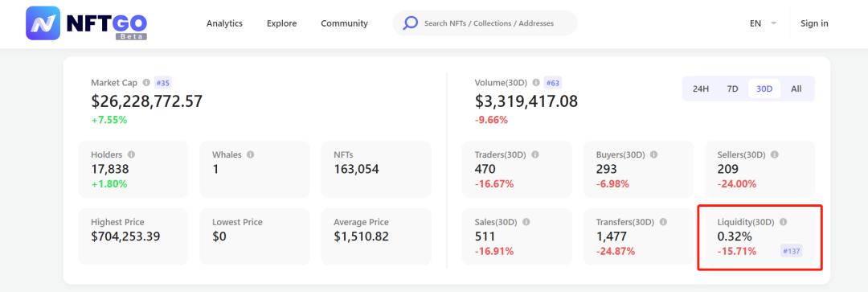
Task: Click info icon beside Volume(30D)
Action: [x=536, y=83]
